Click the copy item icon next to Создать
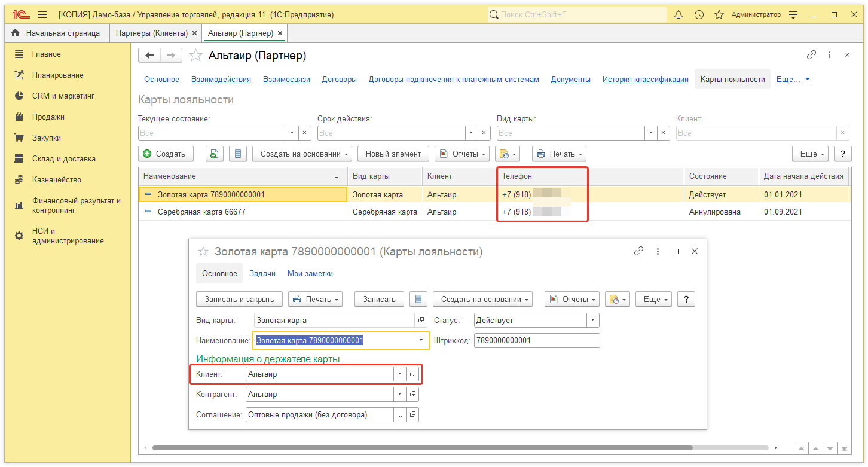This screenshot has width=868, height=467. [x=215, y=154]
